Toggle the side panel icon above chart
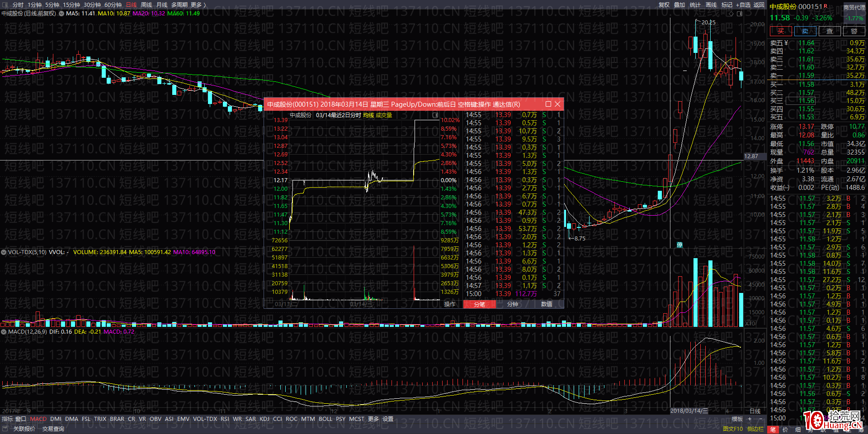Viewport: 868px width, 434px height. (740, 14)
